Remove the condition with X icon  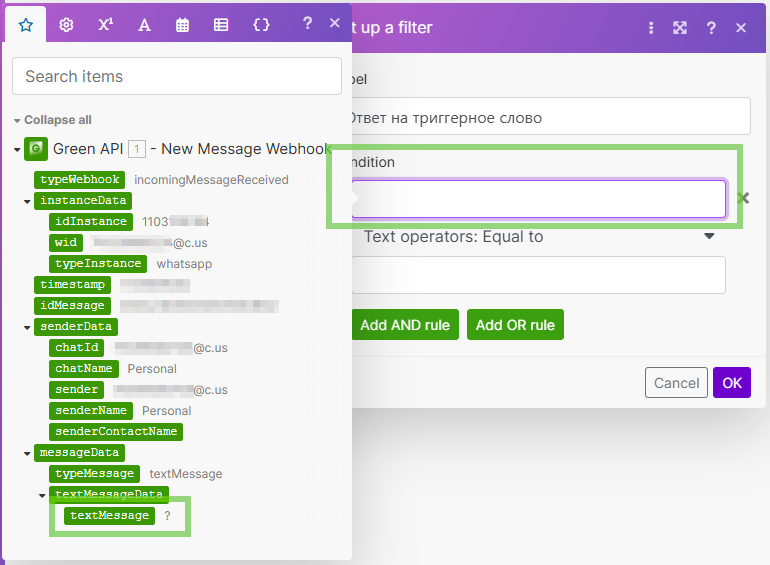click(743, 198)
